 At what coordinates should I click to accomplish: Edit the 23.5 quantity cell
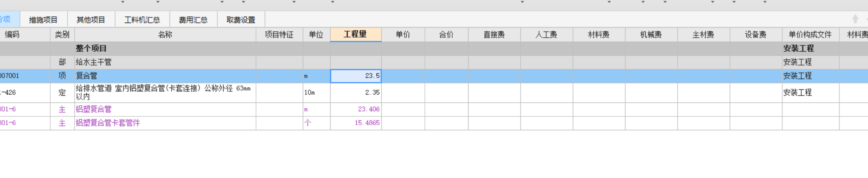356,76
